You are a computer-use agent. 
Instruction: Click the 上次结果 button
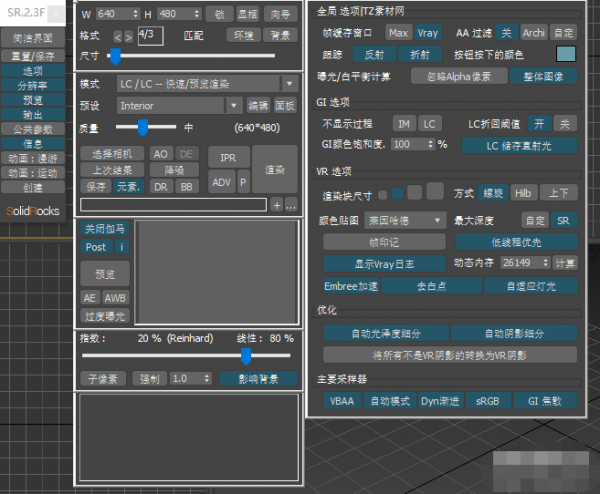pyautogui.click(x=112, y=170)
